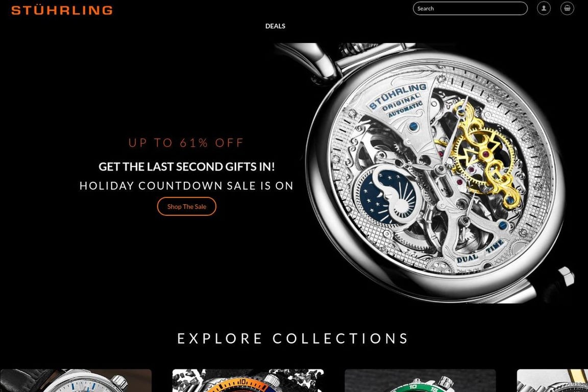The height and width of the screenshot is (392, 588).
Task: Click the Stührling logo in the header
Action: pos(62,10)
